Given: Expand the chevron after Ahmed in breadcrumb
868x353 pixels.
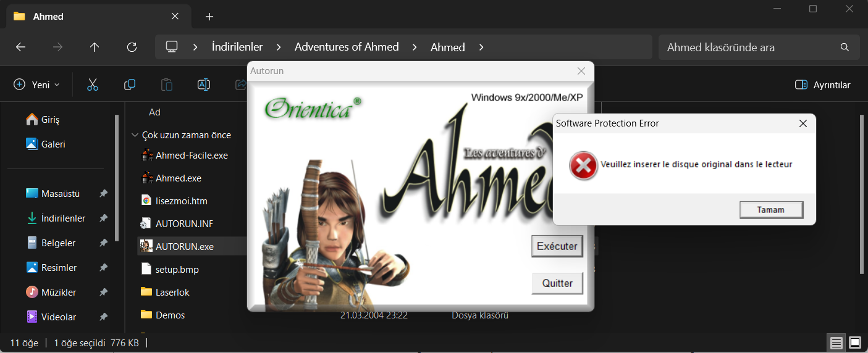Looking at the screenshot, I should pos(481,47).
